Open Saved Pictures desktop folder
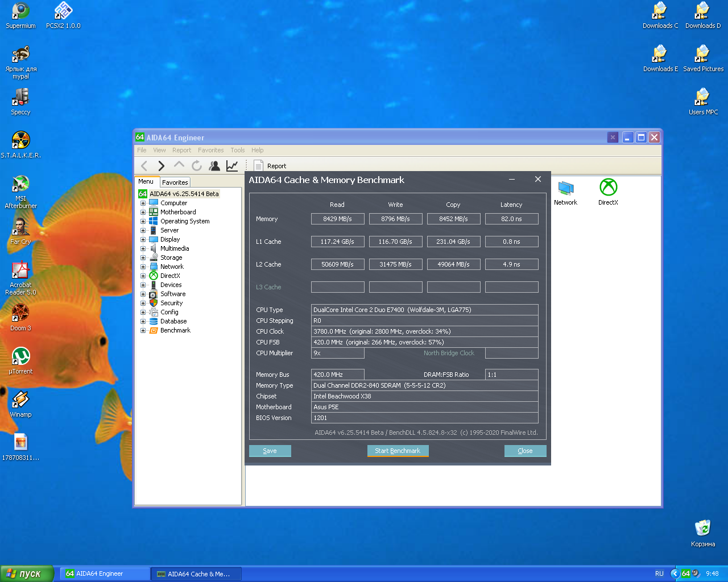Screen dimensions: 728x582 pyautogui.click(x=703, y=59)
